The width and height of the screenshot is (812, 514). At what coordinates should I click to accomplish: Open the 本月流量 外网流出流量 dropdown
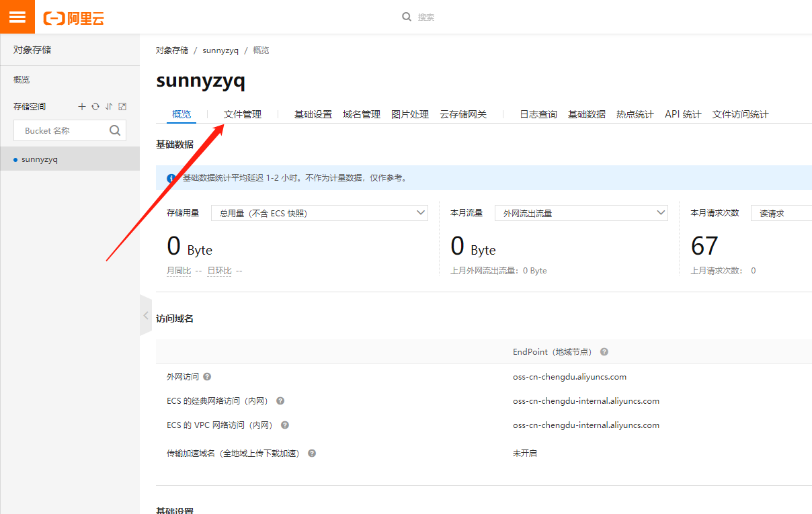(x=581, y=213)
